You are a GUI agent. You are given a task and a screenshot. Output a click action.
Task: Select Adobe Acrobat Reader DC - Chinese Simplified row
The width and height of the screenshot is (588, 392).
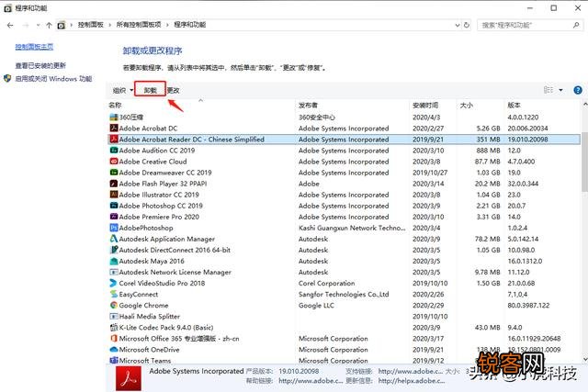[344, 140]
